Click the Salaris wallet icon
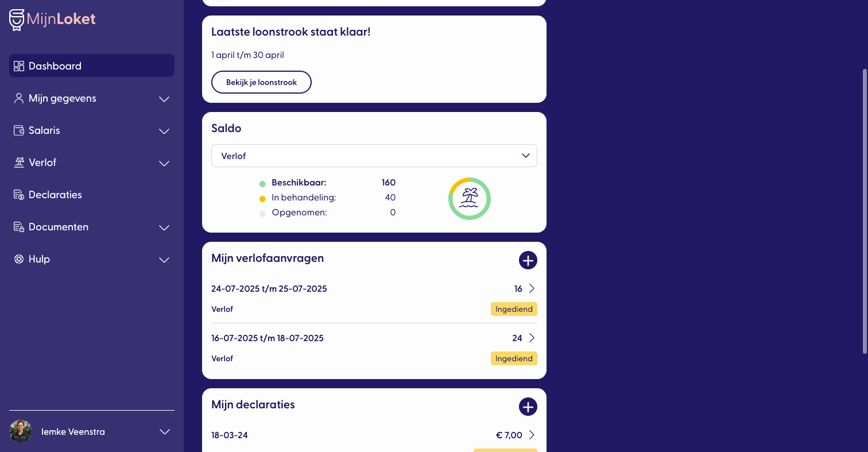 click(19, 130)
